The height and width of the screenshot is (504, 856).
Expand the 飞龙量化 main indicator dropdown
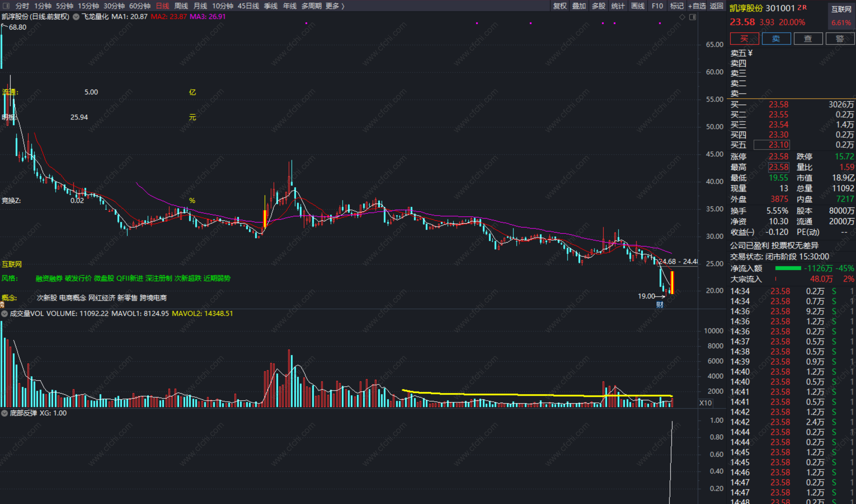coord(76,17)
